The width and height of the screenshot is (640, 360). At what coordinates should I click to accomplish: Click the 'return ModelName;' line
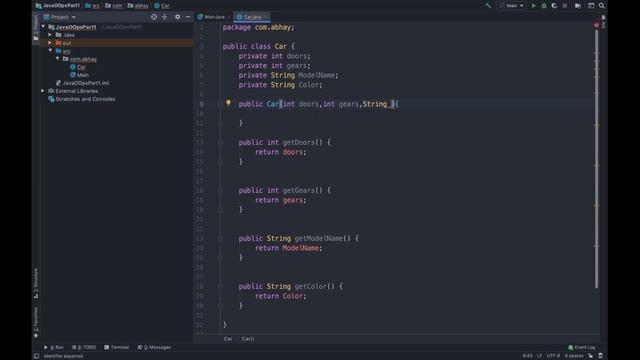coord(289,248)
